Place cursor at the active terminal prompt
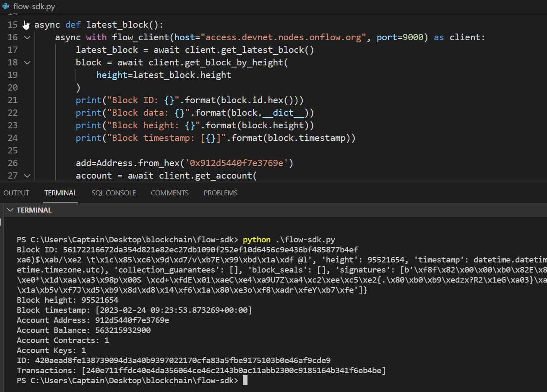The image size is (547, 392). point(245,380)
